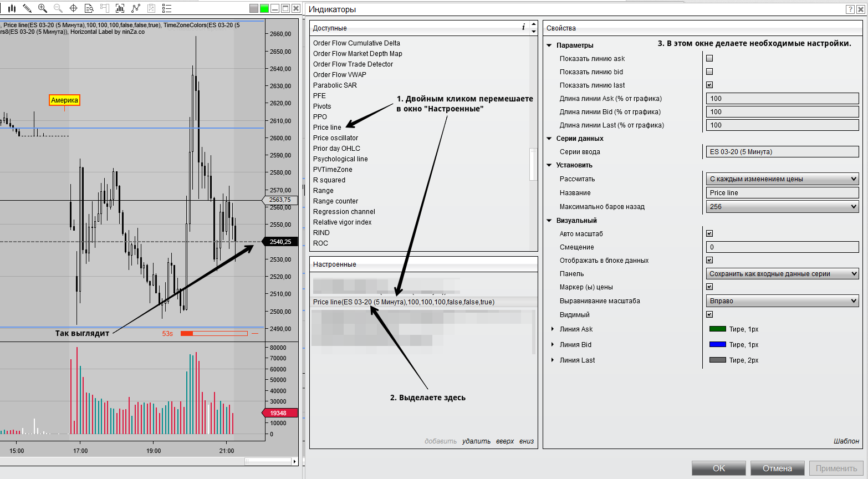This screenshot has height=479, width=868.
Task: Click the gray Линия Last color swatch
Action: point(718,360)
